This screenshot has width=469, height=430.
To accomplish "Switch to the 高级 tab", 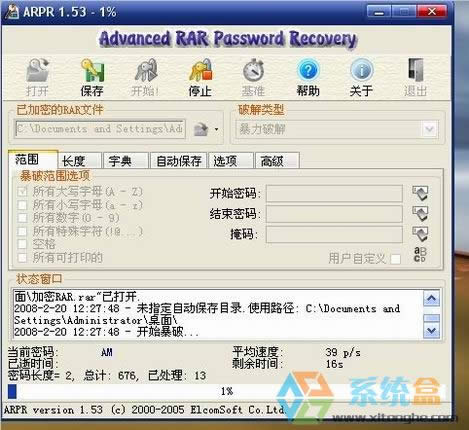I will click(277, 161).
